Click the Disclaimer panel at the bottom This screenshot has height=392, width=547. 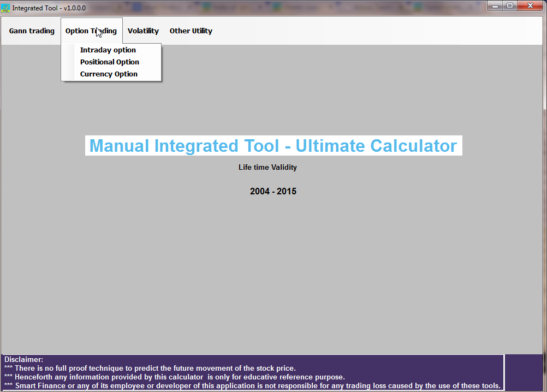point(251,372)
